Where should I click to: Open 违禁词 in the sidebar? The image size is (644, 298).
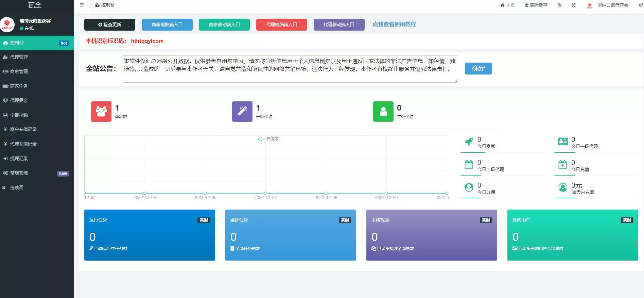[x=37, y=187]
